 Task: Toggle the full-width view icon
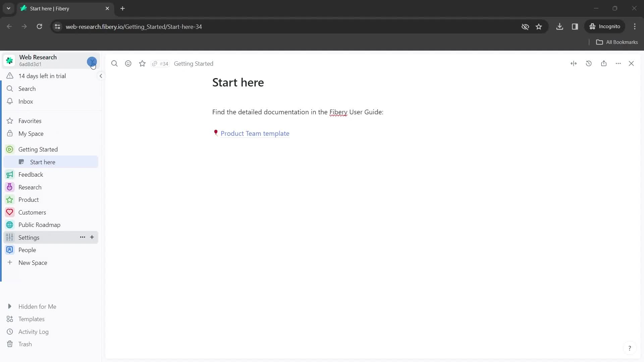574,64
